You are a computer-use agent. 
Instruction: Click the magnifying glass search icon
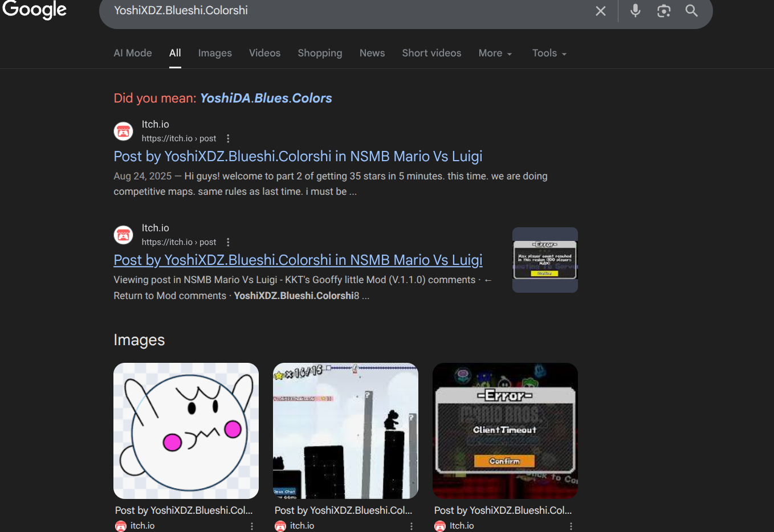[x=691, y=11]
